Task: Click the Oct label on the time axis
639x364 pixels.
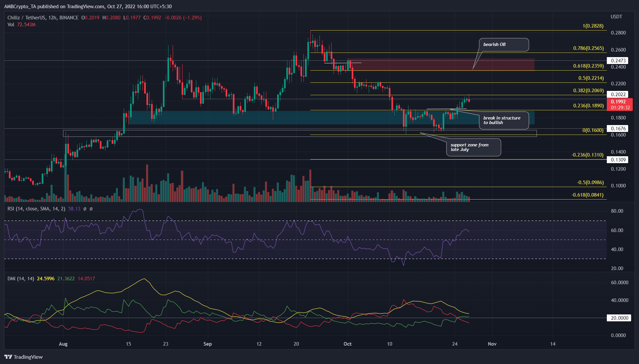Action: coord(347,344)
